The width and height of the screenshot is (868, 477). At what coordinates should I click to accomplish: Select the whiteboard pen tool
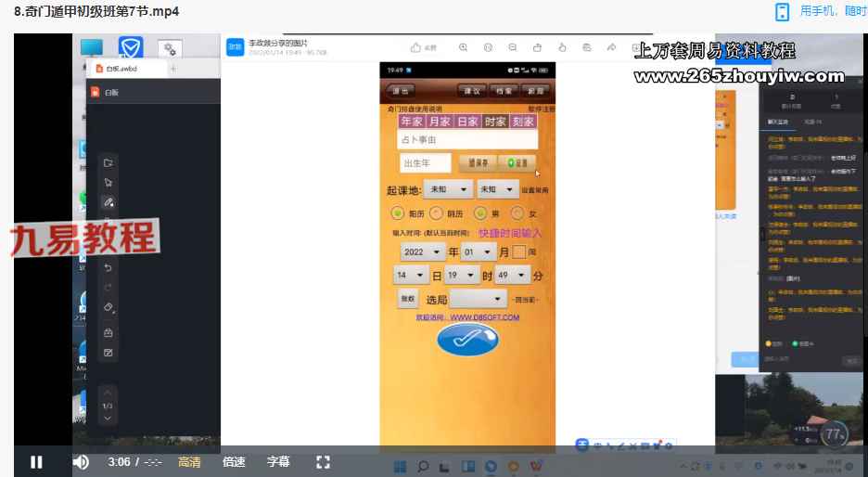click(108, 201)
